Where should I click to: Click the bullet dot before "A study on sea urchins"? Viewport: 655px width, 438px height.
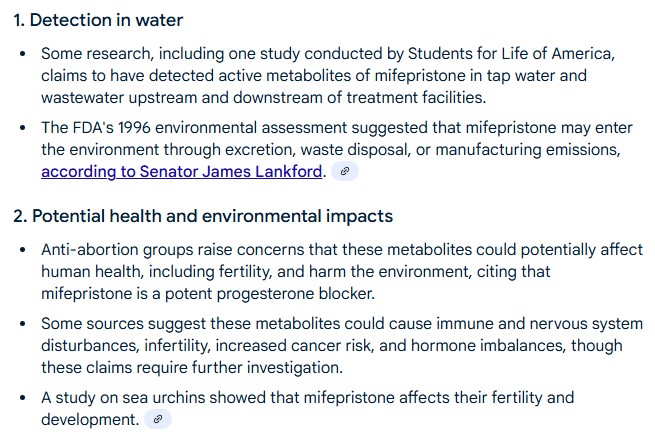[22, 398]
